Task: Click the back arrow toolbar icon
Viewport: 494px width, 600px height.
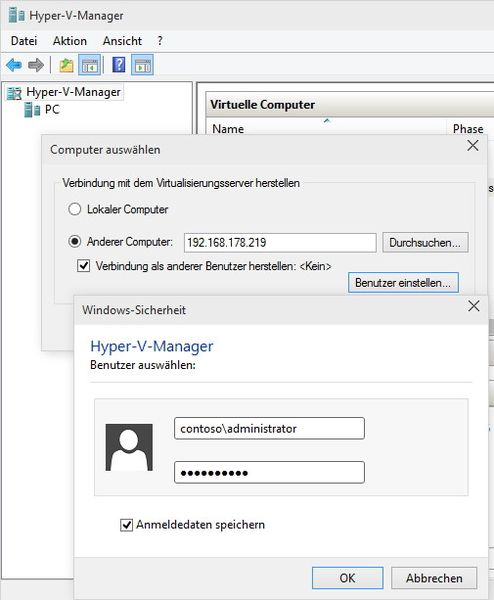Action: (x=14, y=65)
